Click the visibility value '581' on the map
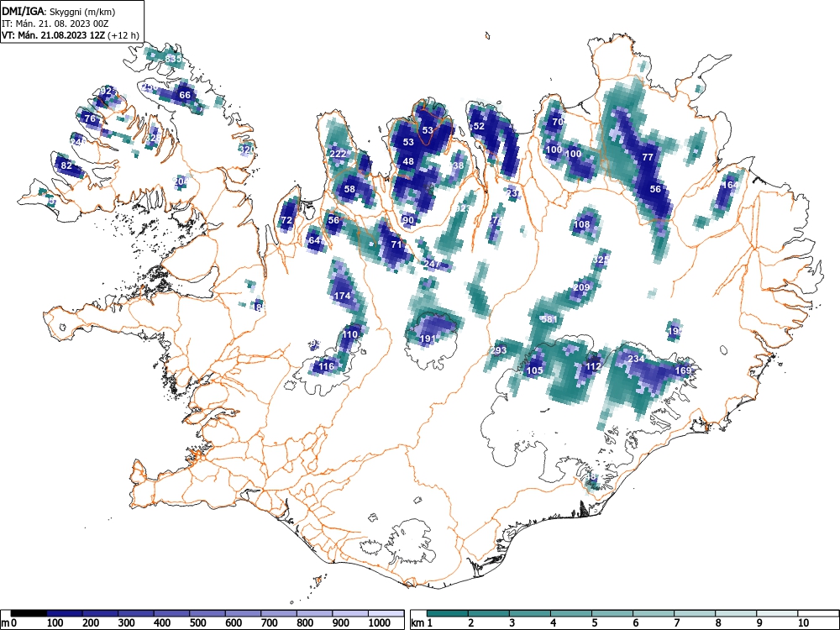 click(x=549, y=319)
